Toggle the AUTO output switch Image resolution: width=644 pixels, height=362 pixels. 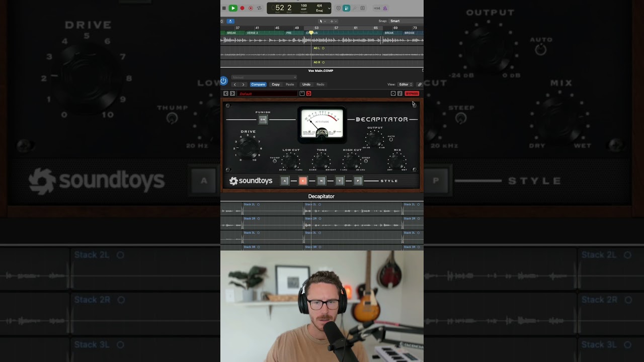coord(391,139)
